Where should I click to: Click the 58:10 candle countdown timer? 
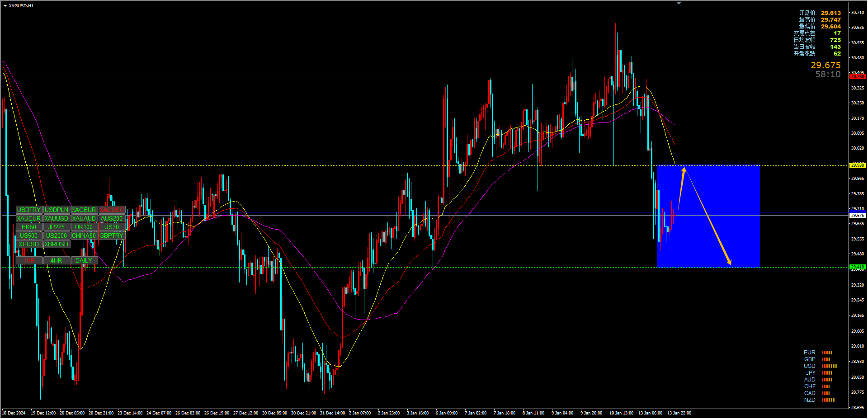coord(828,75)
